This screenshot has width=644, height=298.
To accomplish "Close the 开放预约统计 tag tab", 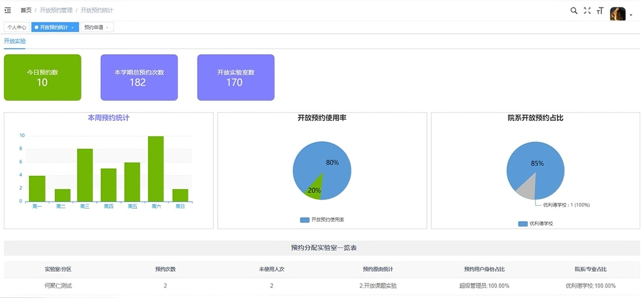I will pyautogui.click(x=73, y=28).
